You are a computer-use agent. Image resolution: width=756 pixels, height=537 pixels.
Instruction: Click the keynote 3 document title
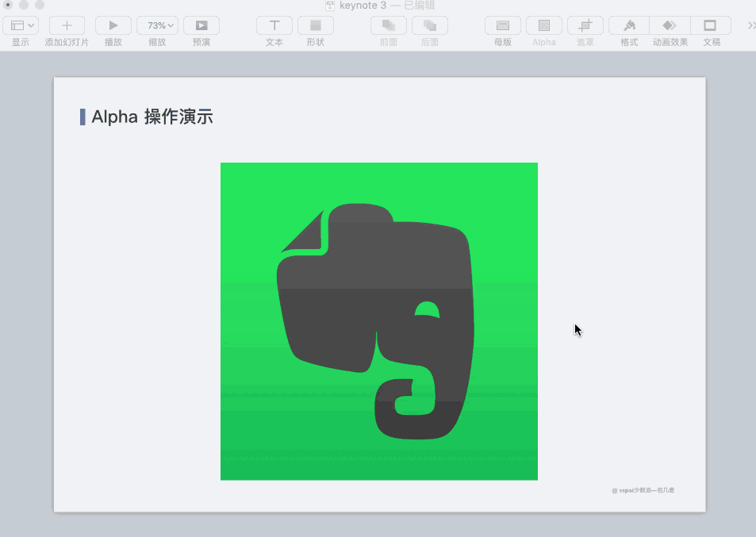click(x=363, y=6)
